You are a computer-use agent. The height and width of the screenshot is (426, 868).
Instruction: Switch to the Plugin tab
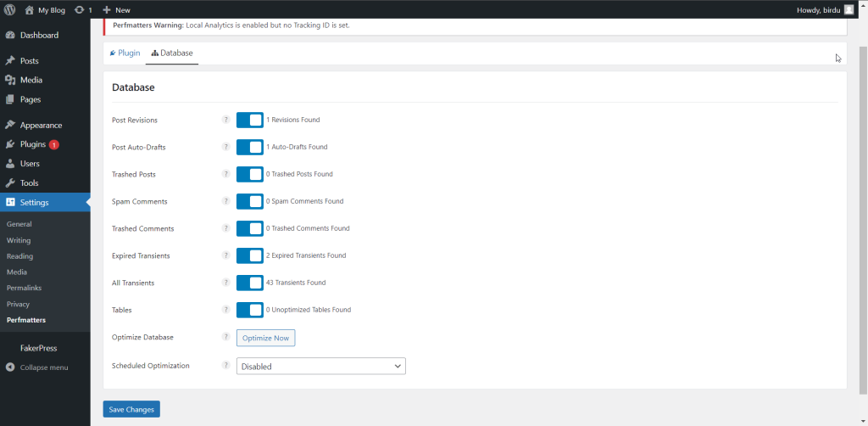tap(125, 53)
